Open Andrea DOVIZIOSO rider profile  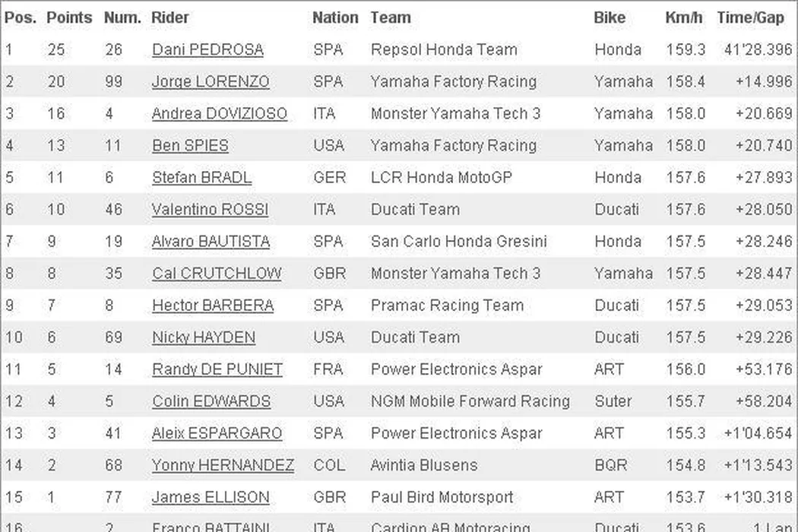(220, 114)
